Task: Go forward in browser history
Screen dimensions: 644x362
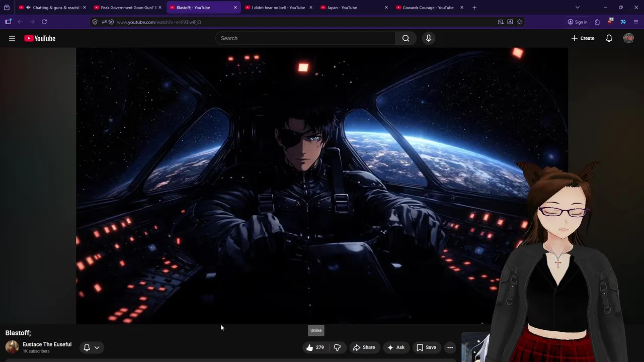Action: pyautogui.click(x=32, y=22)
